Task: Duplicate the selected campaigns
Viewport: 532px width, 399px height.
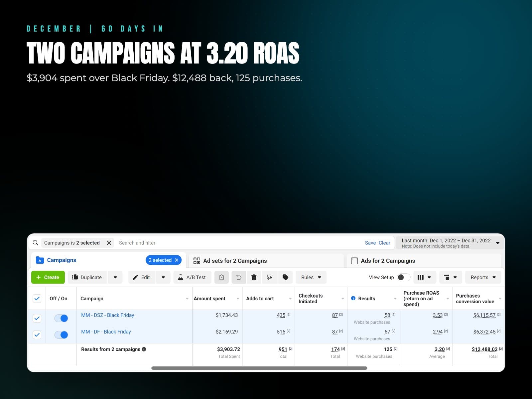Action: click(x=87, y=277)
